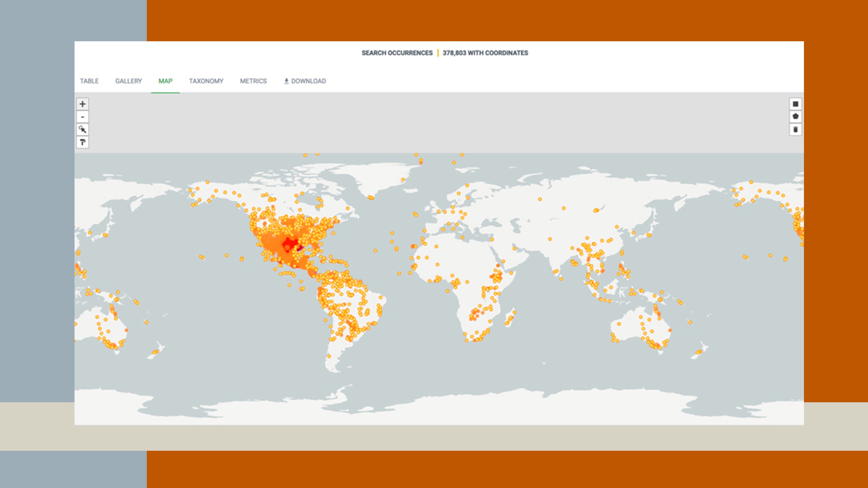
Task: Click the occurrence cluster on Madagascar
Action: coord(510,318)
